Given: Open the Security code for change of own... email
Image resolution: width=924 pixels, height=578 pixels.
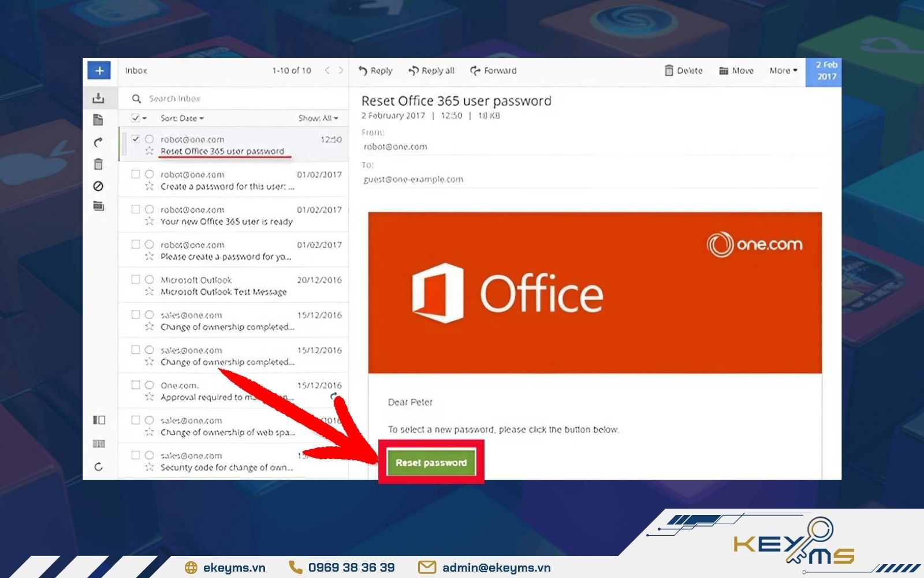Looking at the screenshot, I should click(233, 461).
